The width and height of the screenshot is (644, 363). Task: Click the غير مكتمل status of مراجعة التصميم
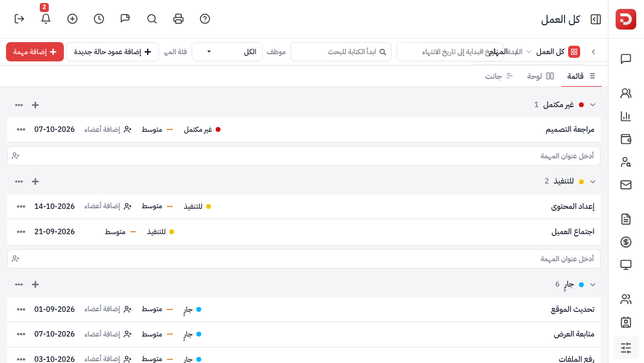pos(202,129)
